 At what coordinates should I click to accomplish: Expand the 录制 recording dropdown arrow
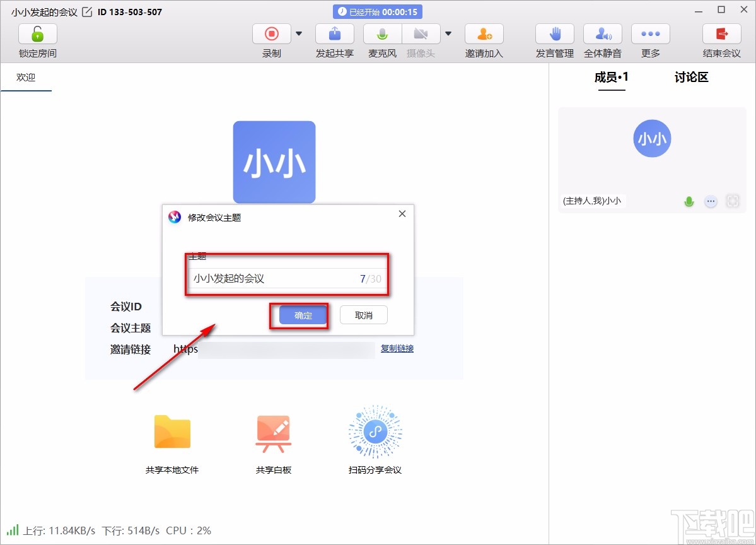298,33
